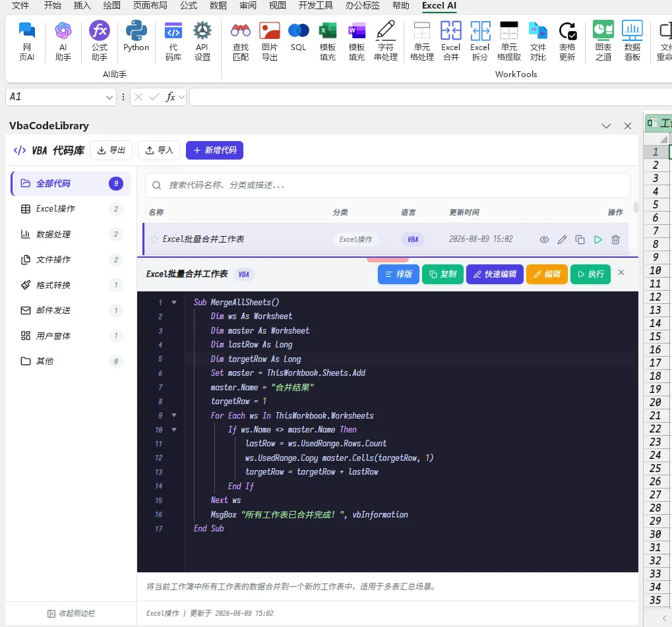Click the green 执行 button
The width and height of the screenshot is (672, 627).
(x=591, y=274)
